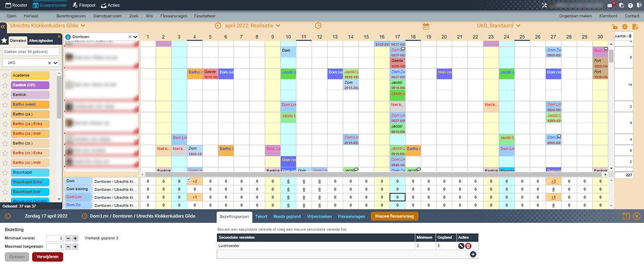Go to previous month with left arrow

[218, 26]
